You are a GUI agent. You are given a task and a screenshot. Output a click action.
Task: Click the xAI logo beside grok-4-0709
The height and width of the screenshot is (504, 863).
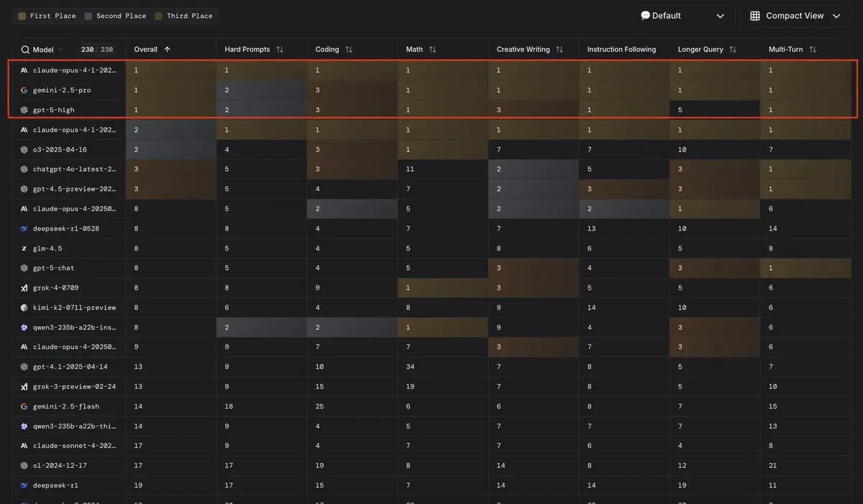[x=24, y=288]
